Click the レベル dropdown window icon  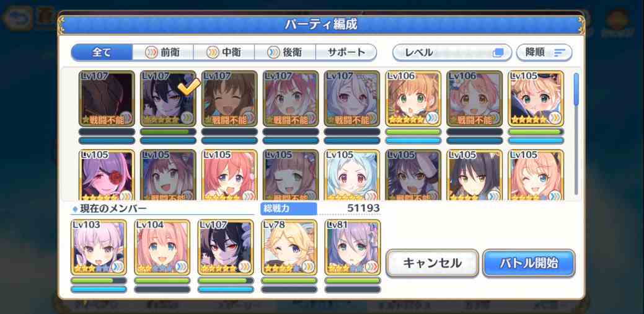point(498,53)
